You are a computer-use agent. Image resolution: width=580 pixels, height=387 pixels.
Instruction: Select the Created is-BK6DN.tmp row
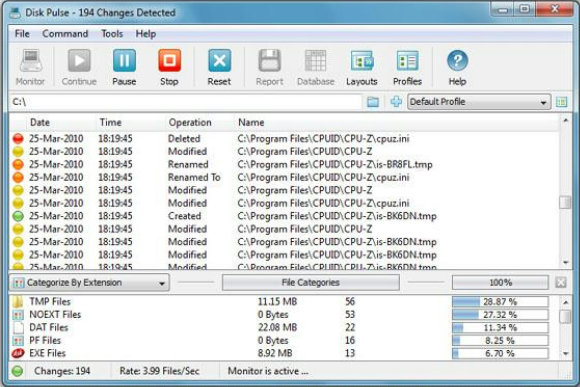[284, 216]
